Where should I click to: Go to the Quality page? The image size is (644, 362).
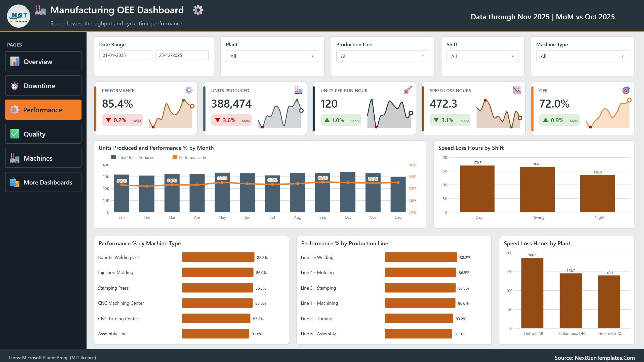tap(43, 134)
